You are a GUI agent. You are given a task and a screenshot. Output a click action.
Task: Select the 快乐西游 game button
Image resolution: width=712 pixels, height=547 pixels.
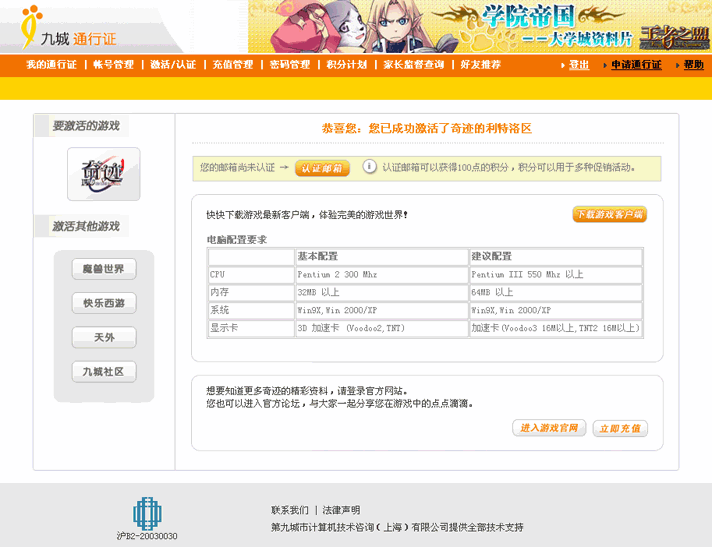pyautogui.click(x=104, y=303)
